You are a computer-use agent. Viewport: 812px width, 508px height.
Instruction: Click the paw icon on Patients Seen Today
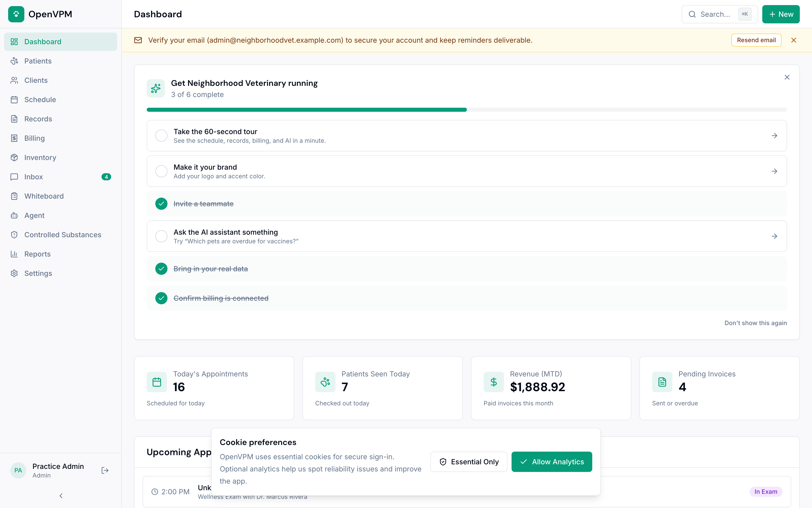(325, 382)
